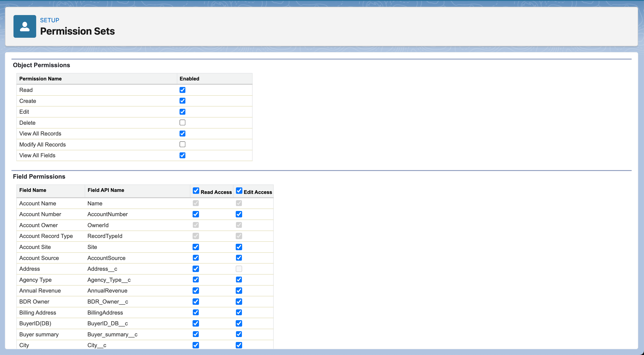Click the Account Record Type field name
The height and width of the screenshot is (355, 644).
[46, 236]
